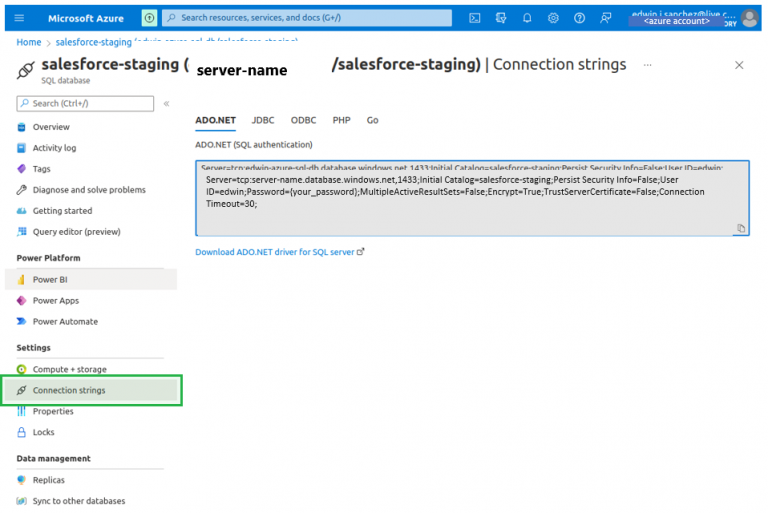Go to Home breadcrumb link
Viewport: 768px width, 513px height.
pos(29,42)
